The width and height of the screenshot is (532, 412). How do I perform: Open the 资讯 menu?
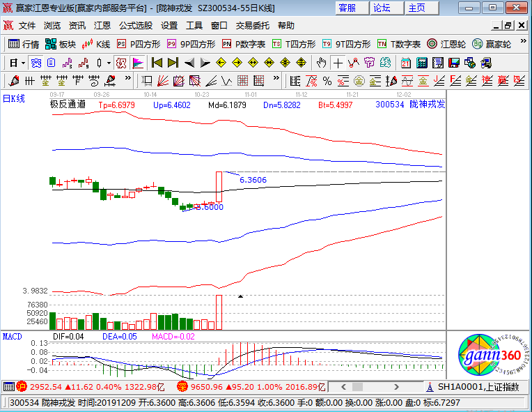[x=77, y=26]
